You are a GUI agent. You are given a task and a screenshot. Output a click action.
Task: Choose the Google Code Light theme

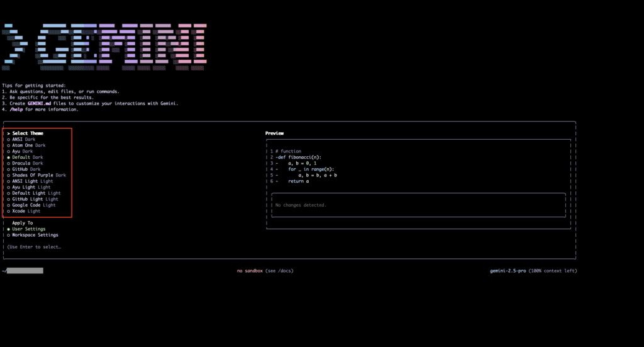coord(31,205)
